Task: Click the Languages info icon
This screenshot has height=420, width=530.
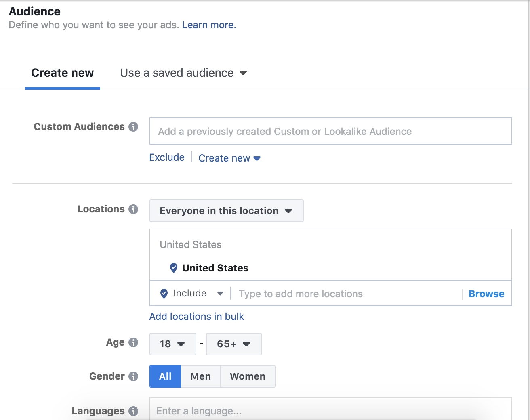Action: coord(133,411)
